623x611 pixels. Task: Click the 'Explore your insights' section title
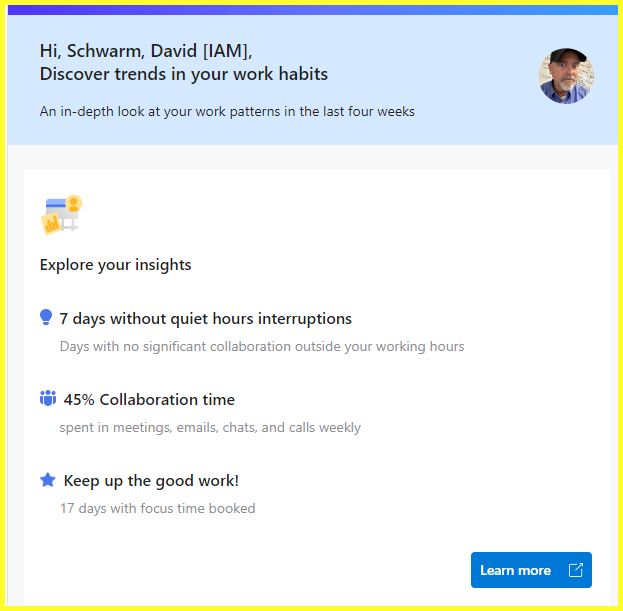[x=115, y=265]
